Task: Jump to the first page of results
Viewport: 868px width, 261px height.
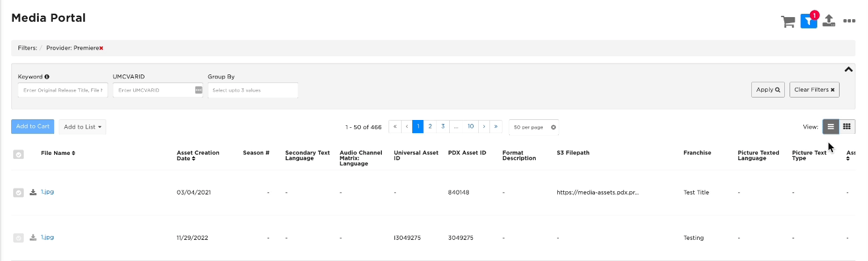Action: [394, 127]
